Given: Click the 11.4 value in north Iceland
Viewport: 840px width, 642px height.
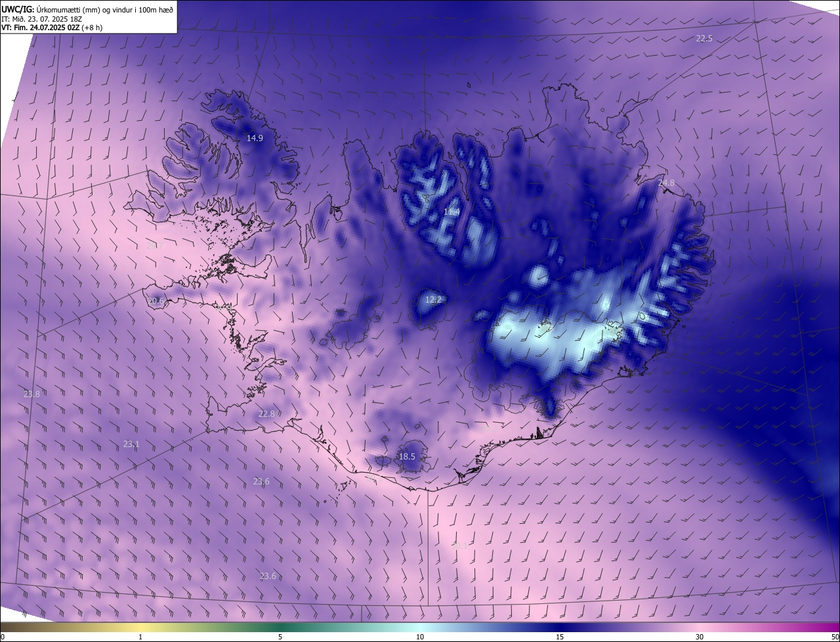Looking at the screenshot, I should coord(451,211).
